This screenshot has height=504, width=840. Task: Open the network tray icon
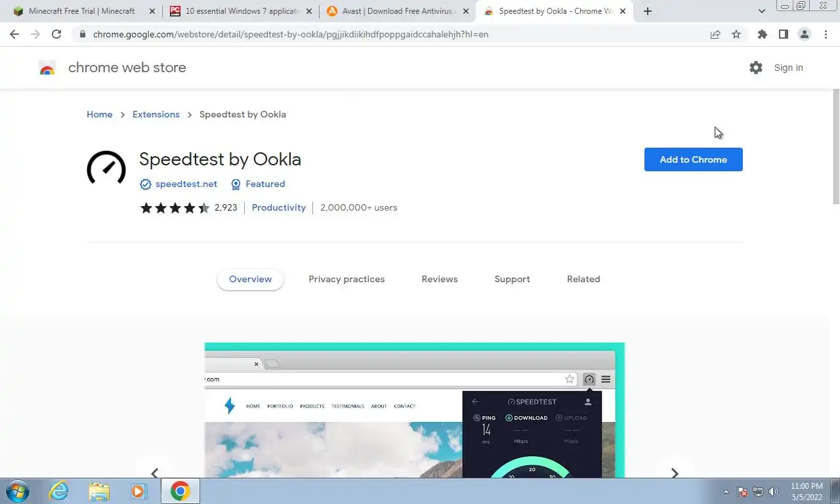click(x=758, y=492)
